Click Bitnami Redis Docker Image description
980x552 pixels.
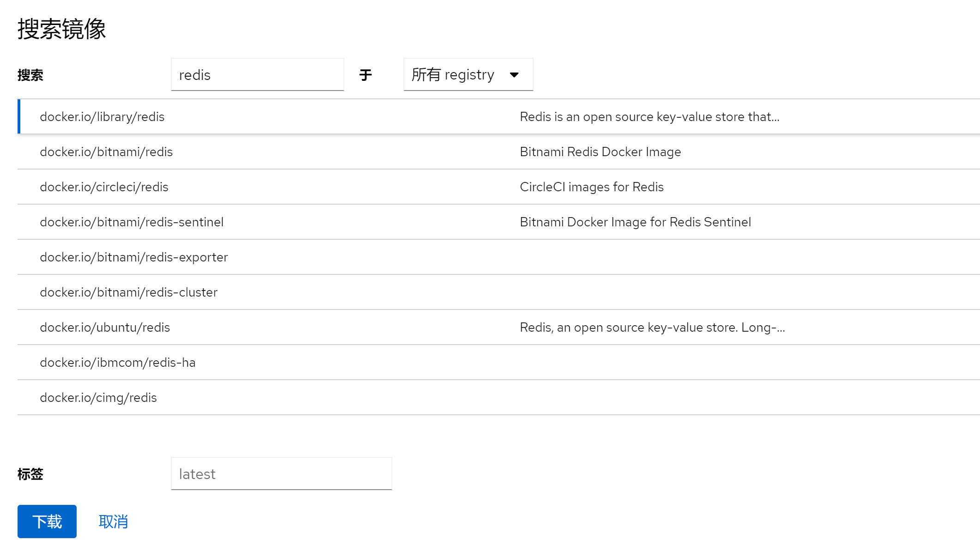pos(600,152)
